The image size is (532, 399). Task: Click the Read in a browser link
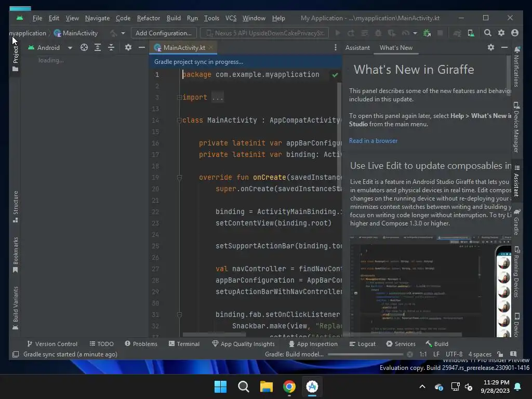point(373,141)
